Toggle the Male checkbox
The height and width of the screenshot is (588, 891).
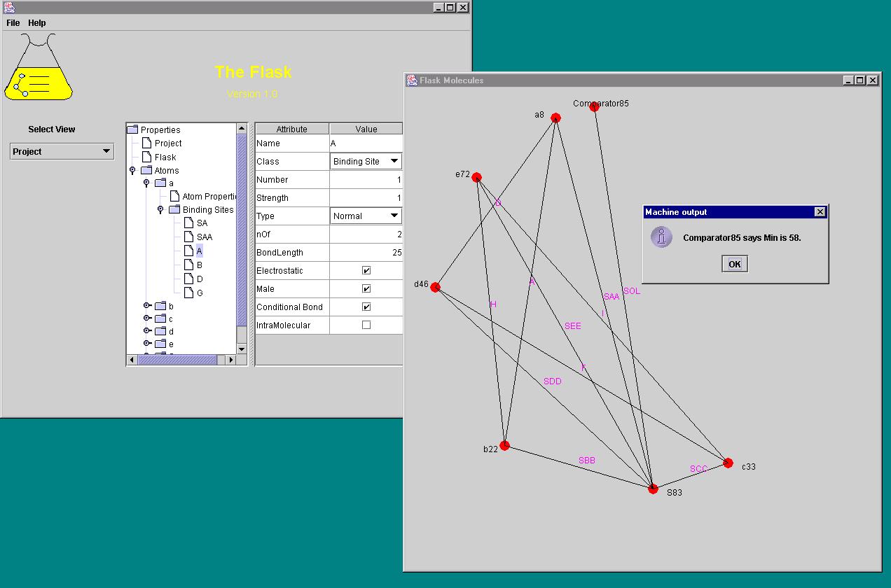366,288
